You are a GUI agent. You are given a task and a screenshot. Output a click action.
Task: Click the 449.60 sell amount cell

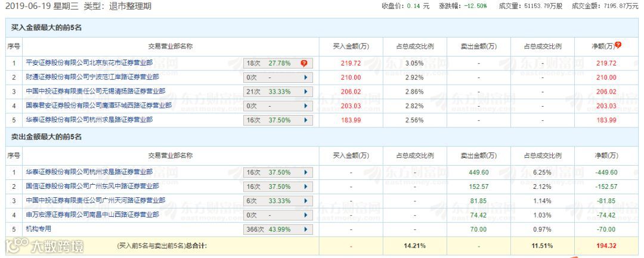(x=479, y=172)
